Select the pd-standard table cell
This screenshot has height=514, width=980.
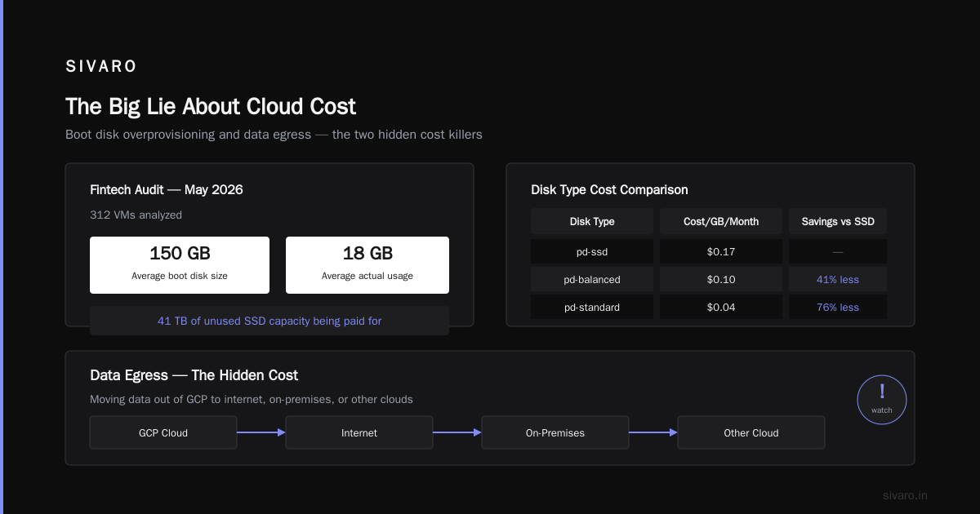pyautogui.click(x=592, y=307)
